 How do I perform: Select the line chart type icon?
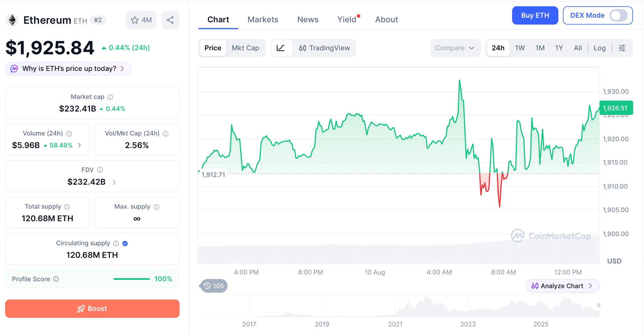point(281,48)
